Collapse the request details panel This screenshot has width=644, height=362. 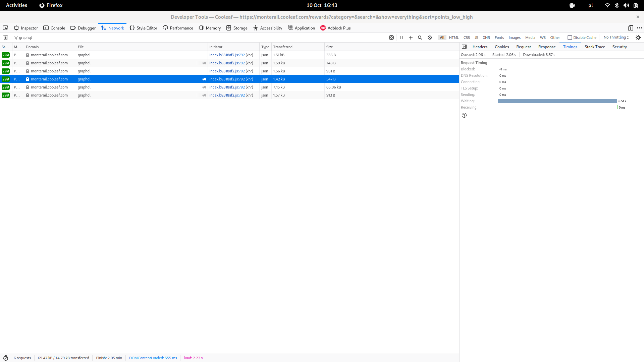464,47
